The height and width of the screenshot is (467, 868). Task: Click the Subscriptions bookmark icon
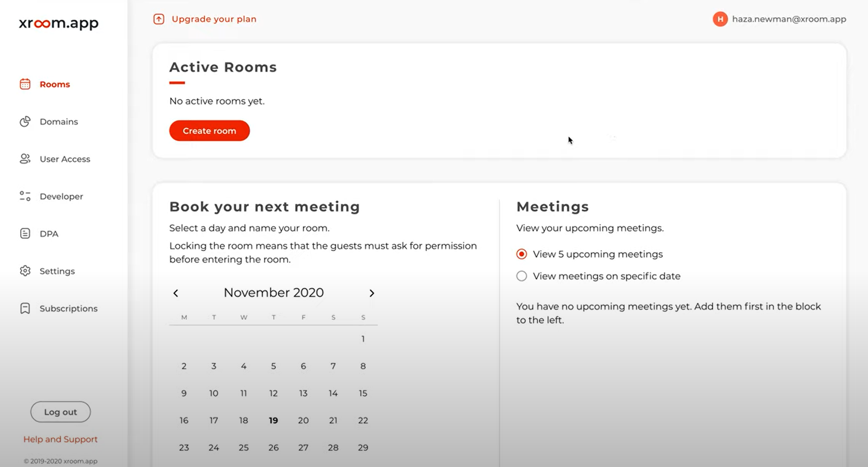pyautogui.click(x=25, y=308)
